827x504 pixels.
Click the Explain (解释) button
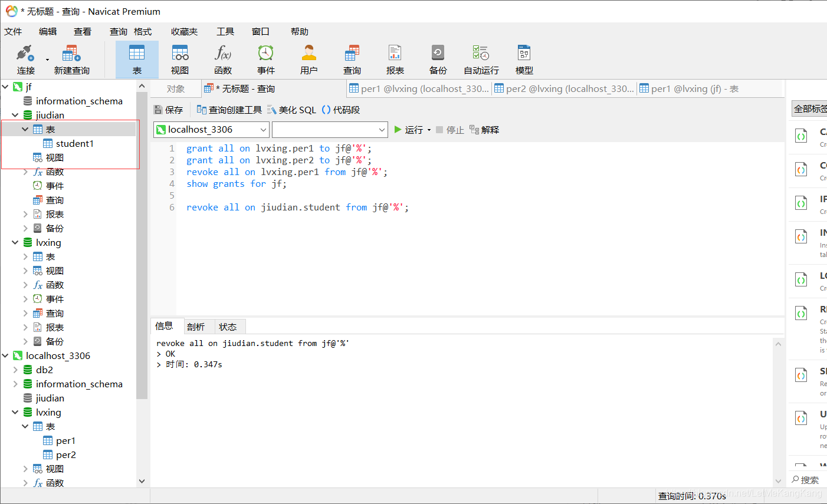pyautogui.click(x=484, y=130)
